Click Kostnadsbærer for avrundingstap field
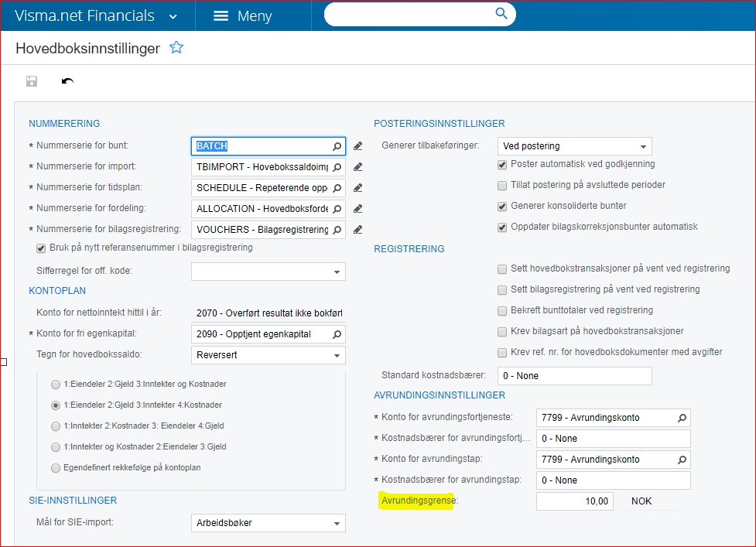This screenshot has height=547, width=756. click(x=614, y=480)
